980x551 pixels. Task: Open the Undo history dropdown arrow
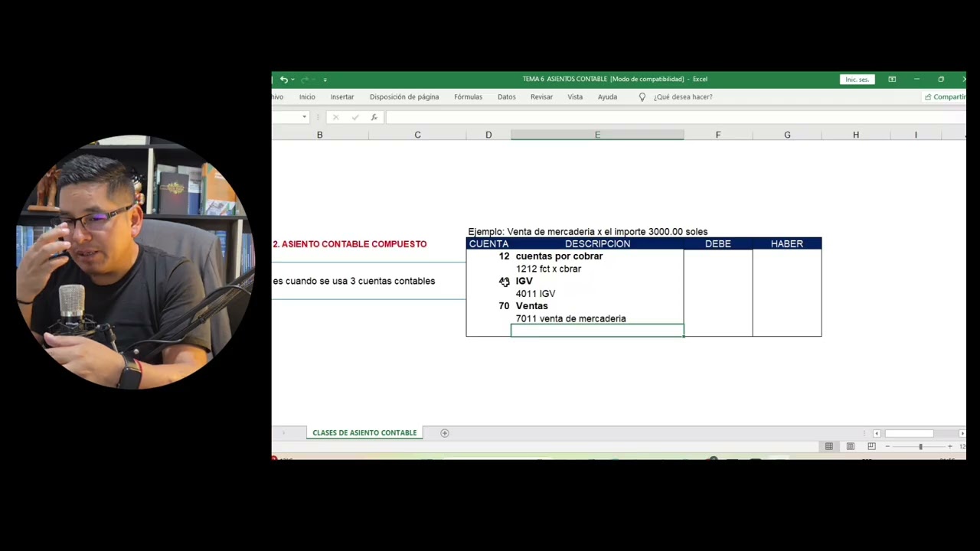[292, 80]
